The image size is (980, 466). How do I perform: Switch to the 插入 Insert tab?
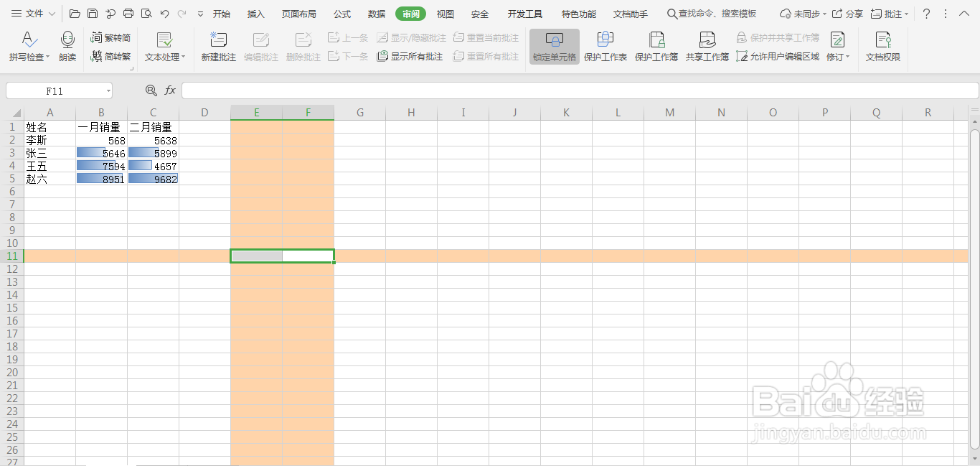click(256, 14)
